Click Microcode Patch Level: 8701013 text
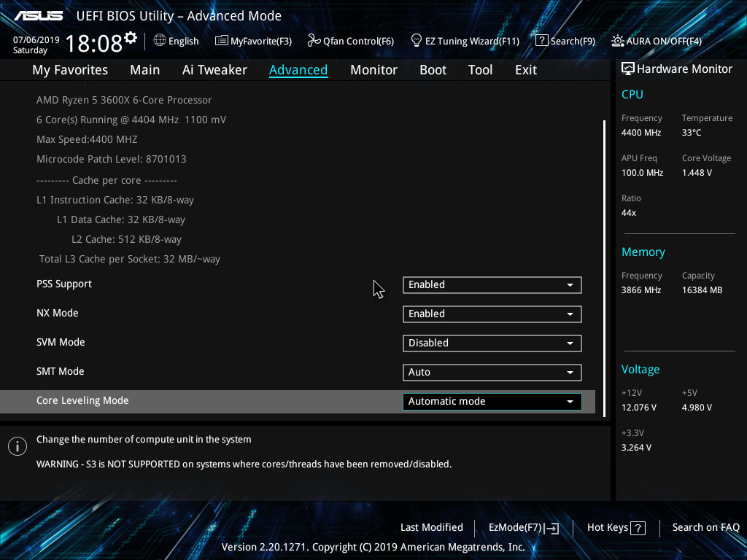This screenshot has width=747, height=560. pyautogui.click(x=111, y=159)
